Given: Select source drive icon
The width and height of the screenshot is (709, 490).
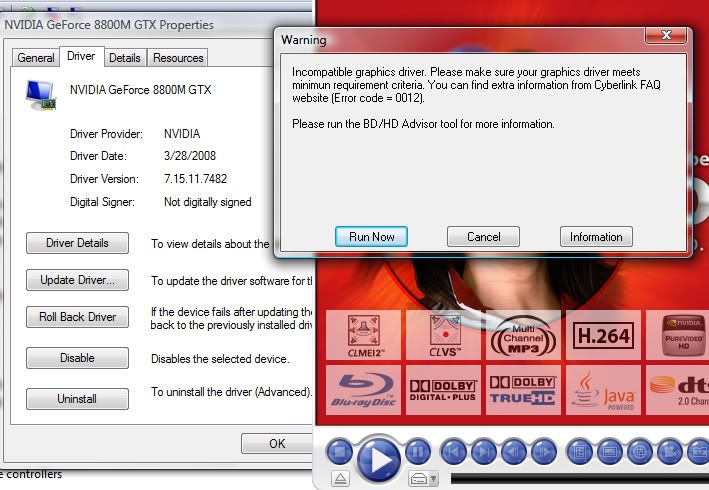Looking at the screenshot, I should coord(419,478).
